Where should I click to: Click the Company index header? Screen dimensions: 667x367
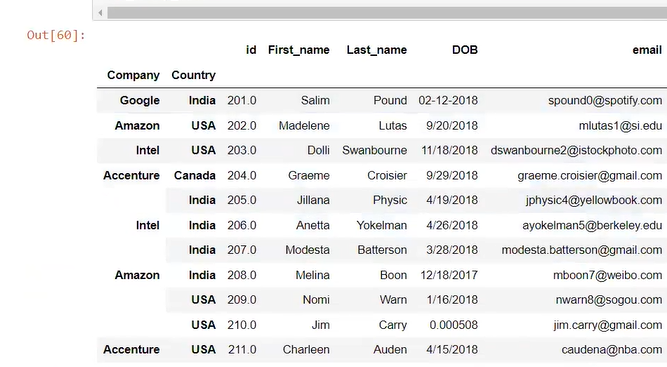133,75
